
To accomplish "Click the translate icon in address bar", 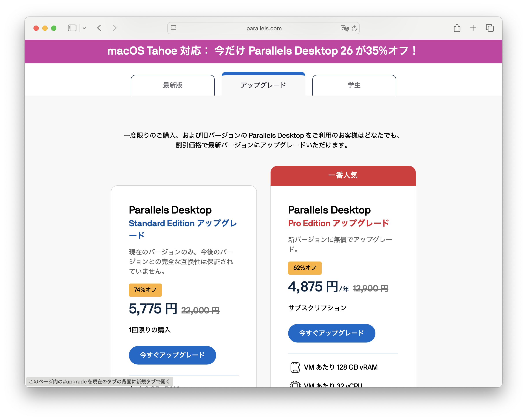I will [344, 28].
